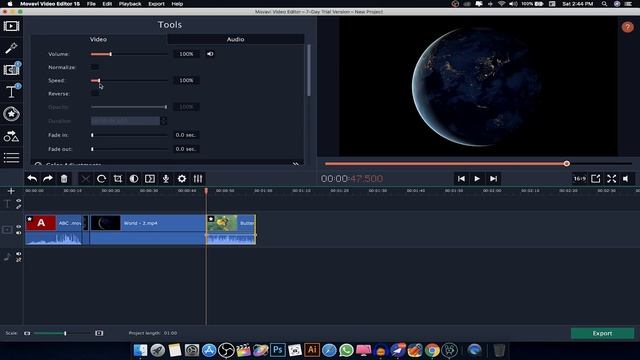Switch to the Audio tab

tap(236, 39)
